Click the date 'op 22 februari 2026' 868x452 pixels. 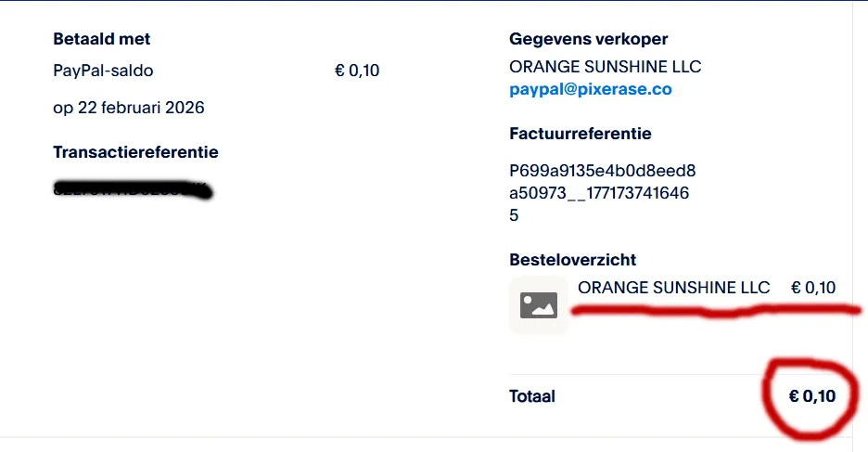coord(129,108)
